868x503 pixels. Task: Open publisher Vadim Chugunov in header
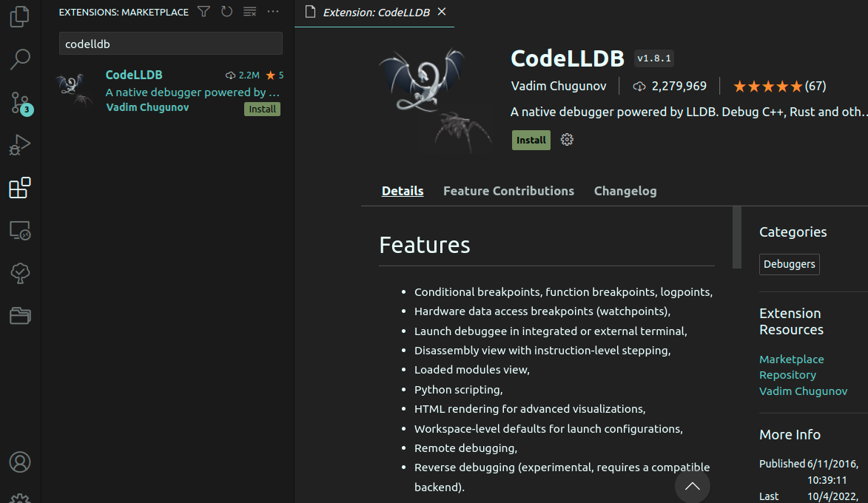coord(558,87)
